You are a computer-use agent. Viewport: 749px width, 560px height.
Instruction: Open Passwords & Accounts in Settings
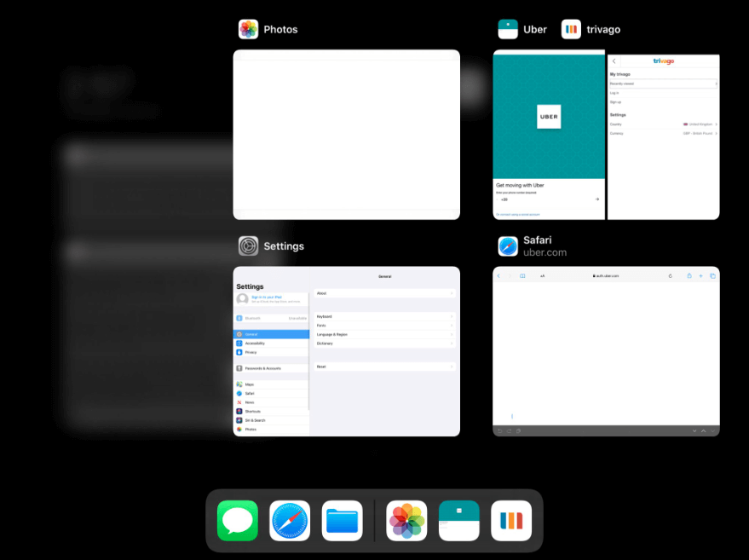point(271,368)
